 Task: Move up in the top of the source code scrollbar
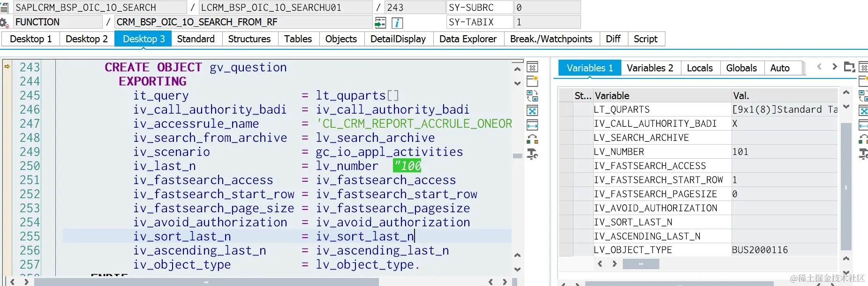click(x=517, y=70)
